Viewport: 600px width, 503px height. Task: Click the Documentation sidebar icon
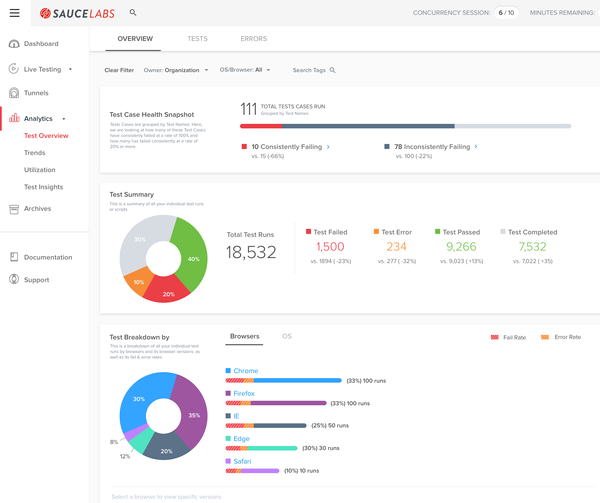click(x=14, y=257)
